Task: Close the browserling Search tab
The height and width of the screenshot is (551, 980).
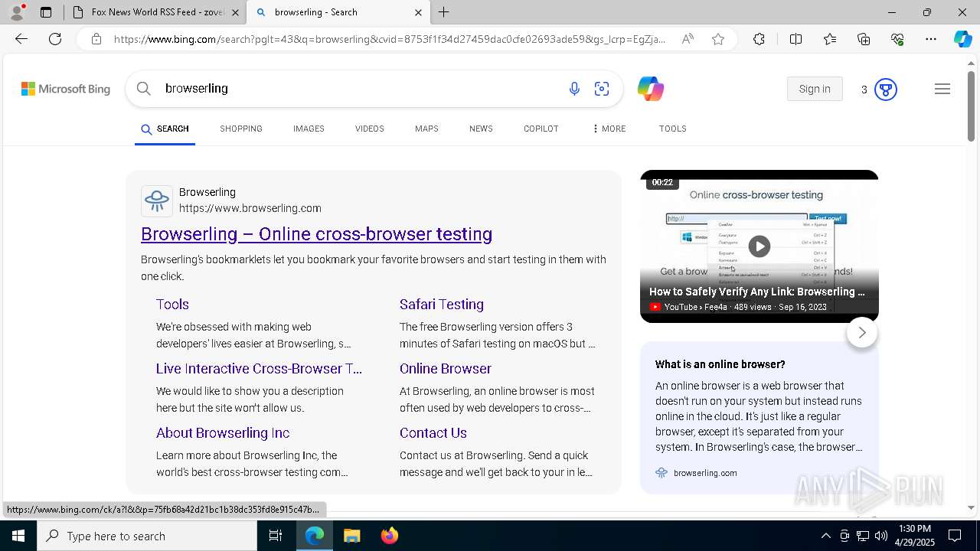Action: click(x=418, y=12)
